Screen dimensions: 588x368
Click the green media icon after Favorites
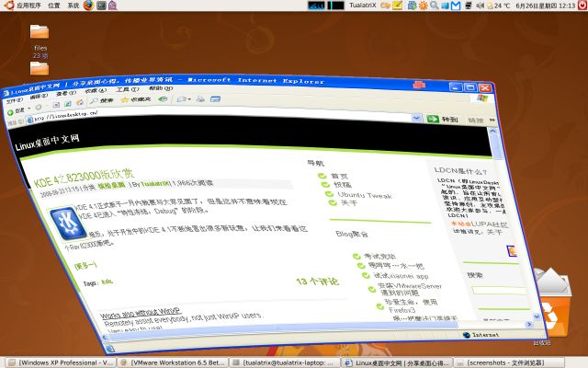(x=163, y=98)
